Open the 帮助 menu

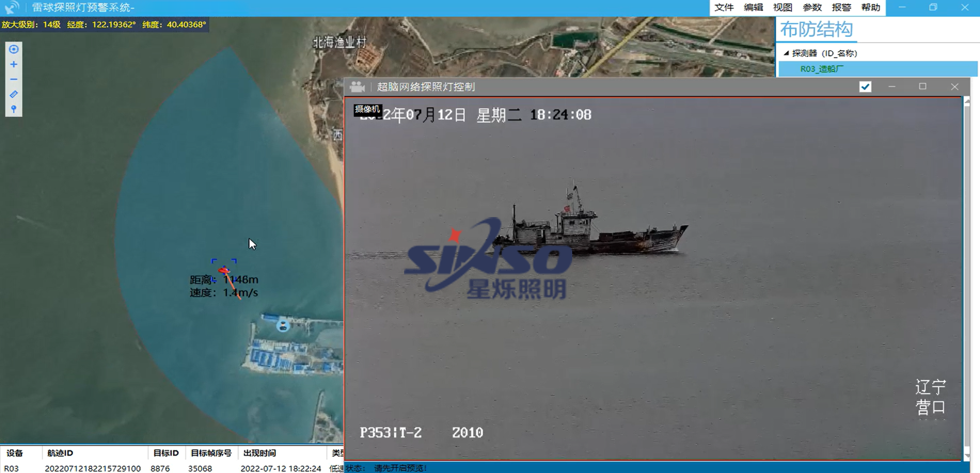pyautogui.click(x=871, y=7)
